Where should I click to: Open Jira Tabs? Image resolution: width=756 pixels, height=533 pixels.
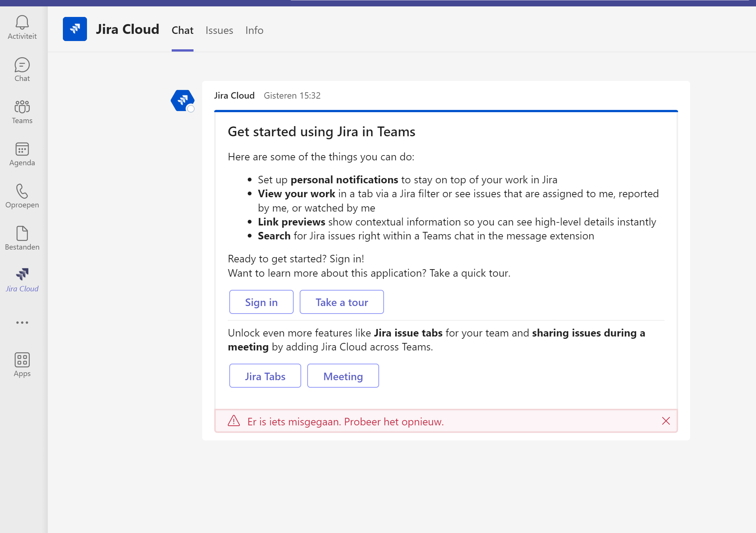click(265, 376)
